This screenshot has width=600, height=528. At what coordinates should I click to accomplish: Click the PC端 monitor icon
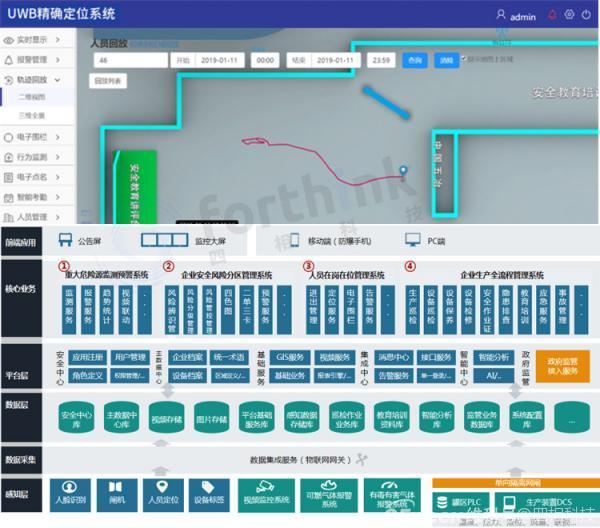coord(412,240)
